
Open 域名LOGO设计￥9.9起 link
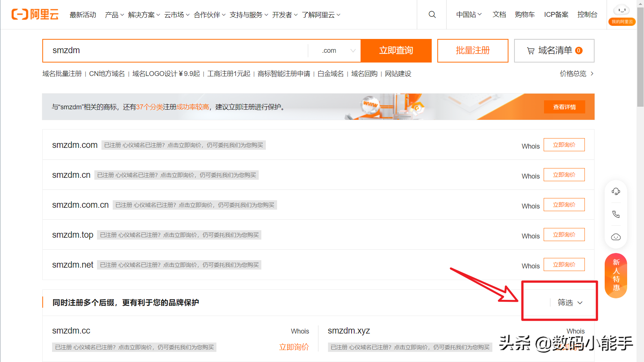[166, 74]
